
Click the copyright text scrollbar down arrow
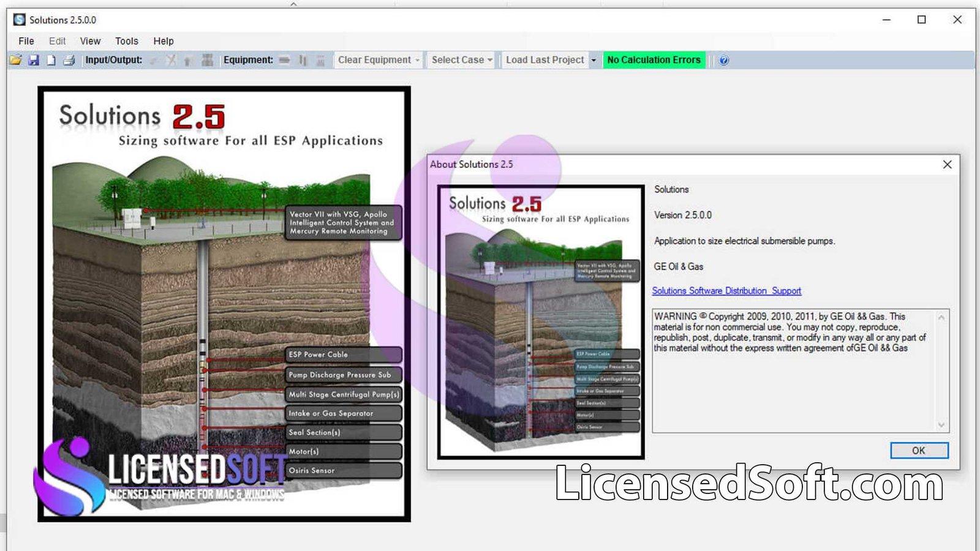[941, 425]
